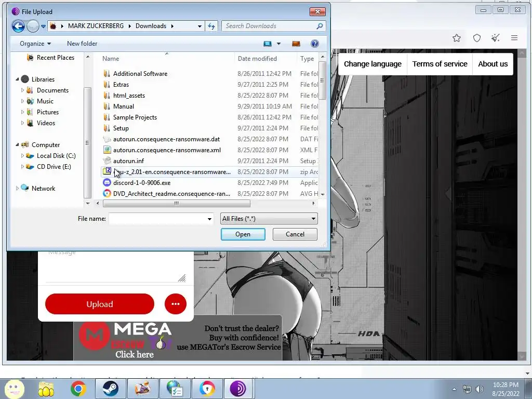Click the change view icon
The width and height of the screenshot is (532, 399).
click(x=268, y=44)
